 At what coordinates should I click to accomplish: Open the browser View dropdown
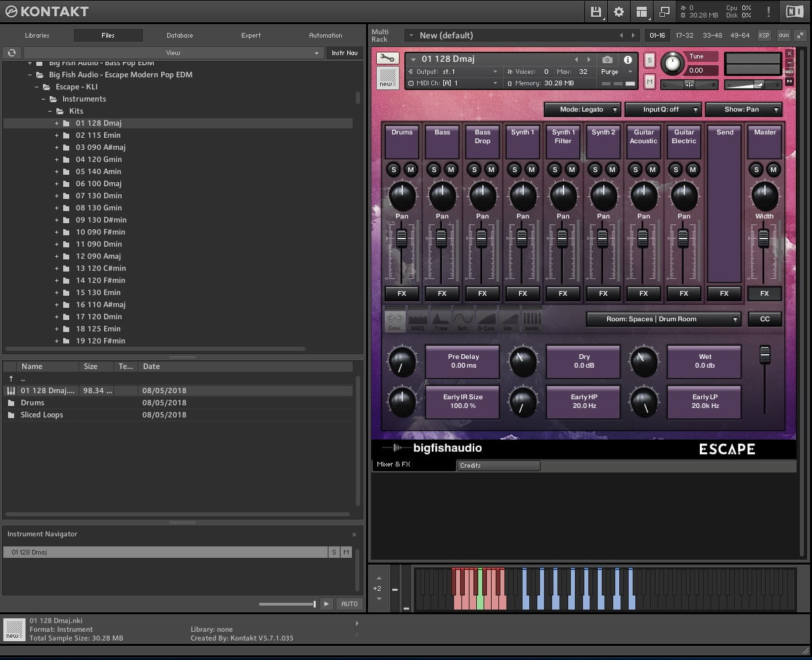173,52
